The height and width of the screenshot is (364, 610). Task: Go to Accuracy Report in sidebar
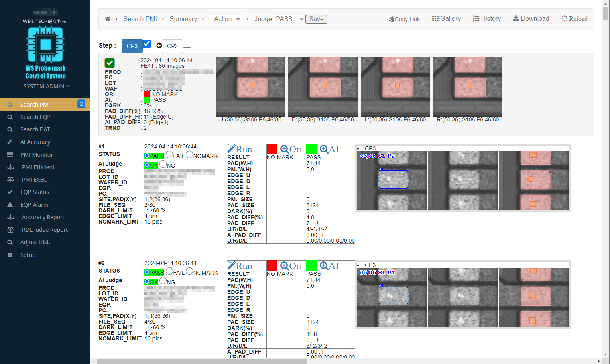click(x=43, y=217)
